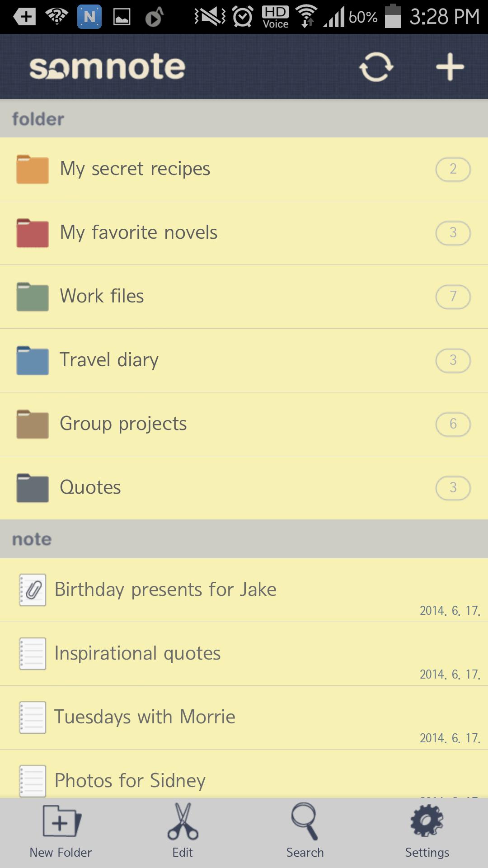488x868 pixels.
Task: Open the Tuesdays with Morrie note
Action: tap(244, 717)
